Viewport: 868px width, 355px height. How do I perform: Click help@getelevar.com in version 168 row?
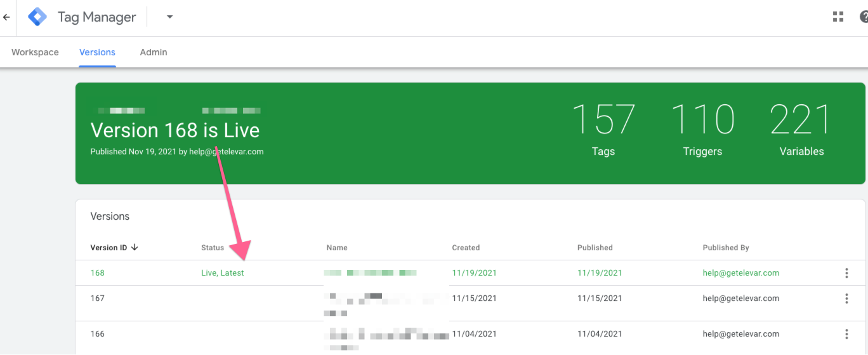(x=740, y=273)
